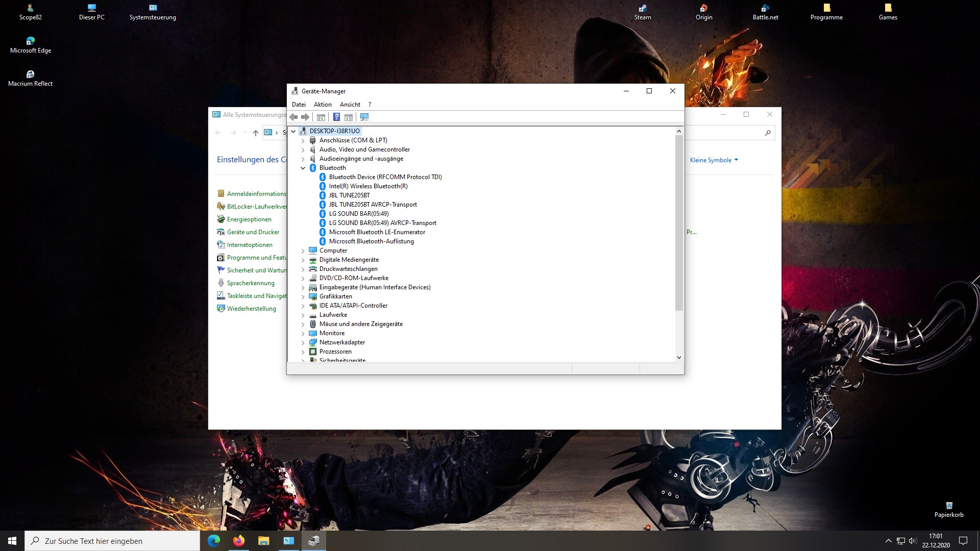
Task: Drag the Device Manager scrollbar down
Action: [678, 357]
